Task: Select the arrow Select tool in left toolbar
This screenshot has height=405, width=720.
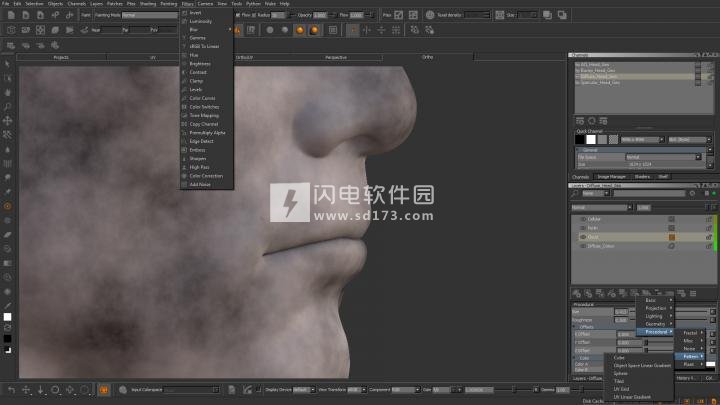Action: (x=7, y=64)
